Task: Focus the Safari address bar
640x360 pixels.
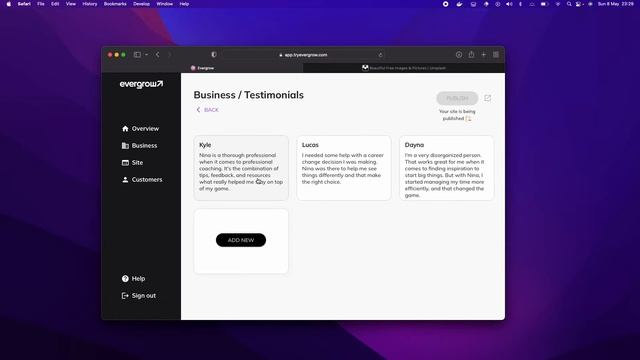Action: [x=303, y=55]
